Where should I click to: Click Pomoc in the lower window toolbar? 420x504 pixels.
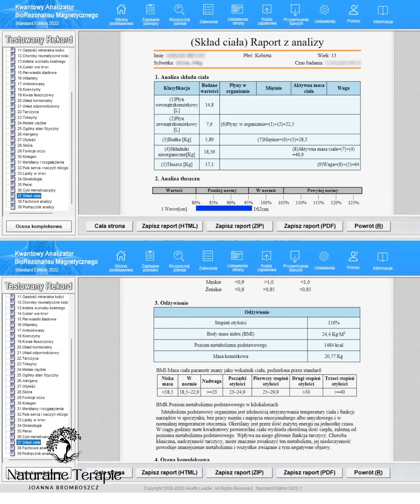(x=353, y=261)
